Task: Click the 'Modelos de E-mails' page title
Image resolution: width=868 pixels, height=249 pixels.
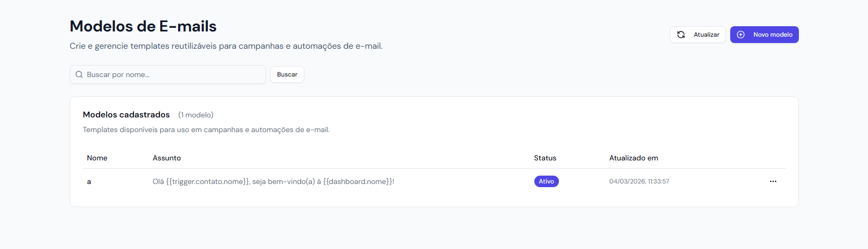Action: pyautogui.click(x=143, y=26)
